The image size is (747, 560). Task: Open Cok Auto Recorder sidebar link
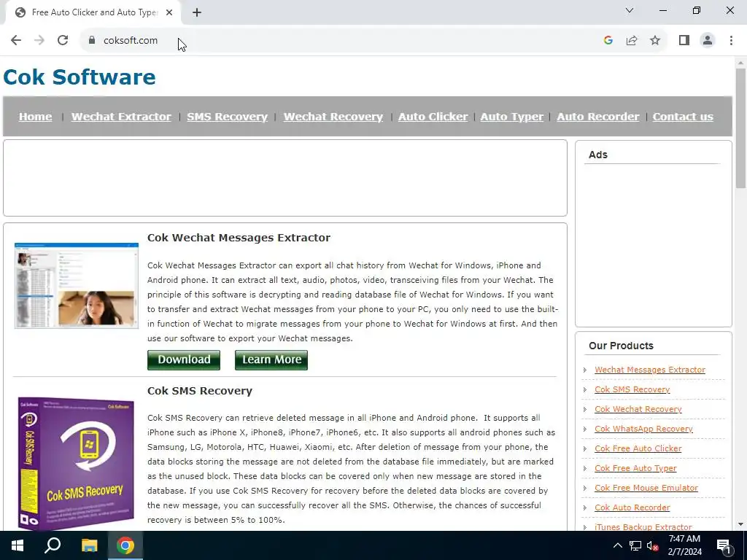pos(632,507)
